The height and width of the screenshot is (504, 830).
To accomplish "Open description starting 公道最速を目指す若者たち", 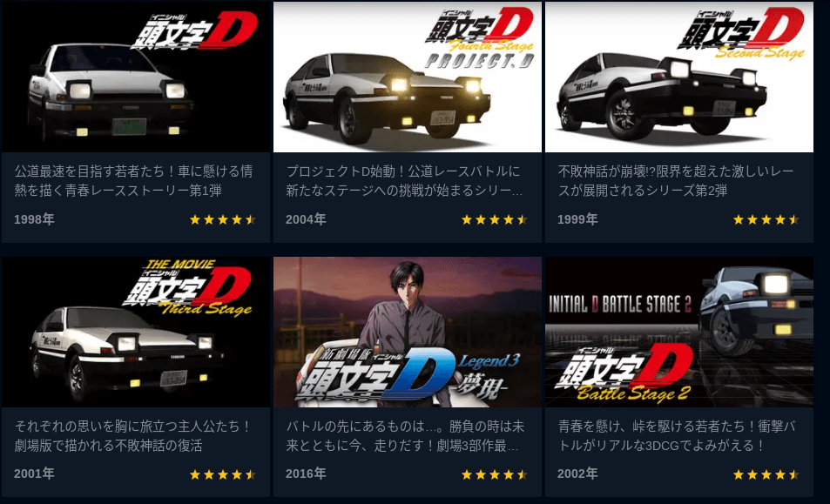I will click(134, 181).
